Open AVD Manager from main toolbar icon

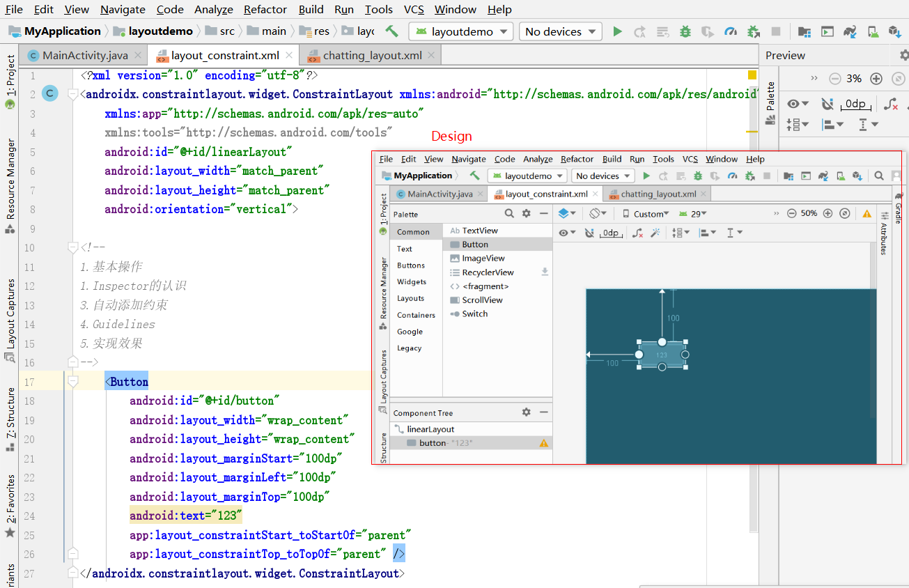[872, 31]
